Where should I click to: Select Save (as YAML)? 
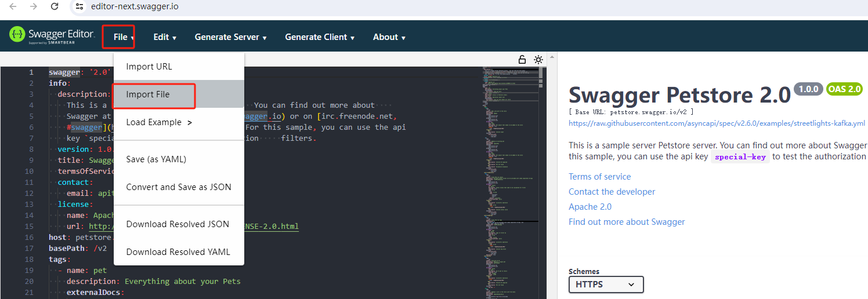179,159
